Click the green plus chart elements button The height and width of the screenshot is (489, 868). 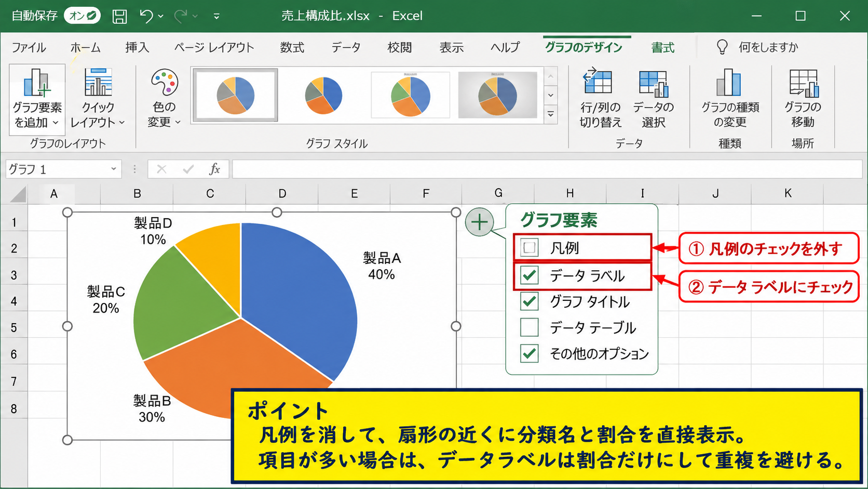(479, 222)
